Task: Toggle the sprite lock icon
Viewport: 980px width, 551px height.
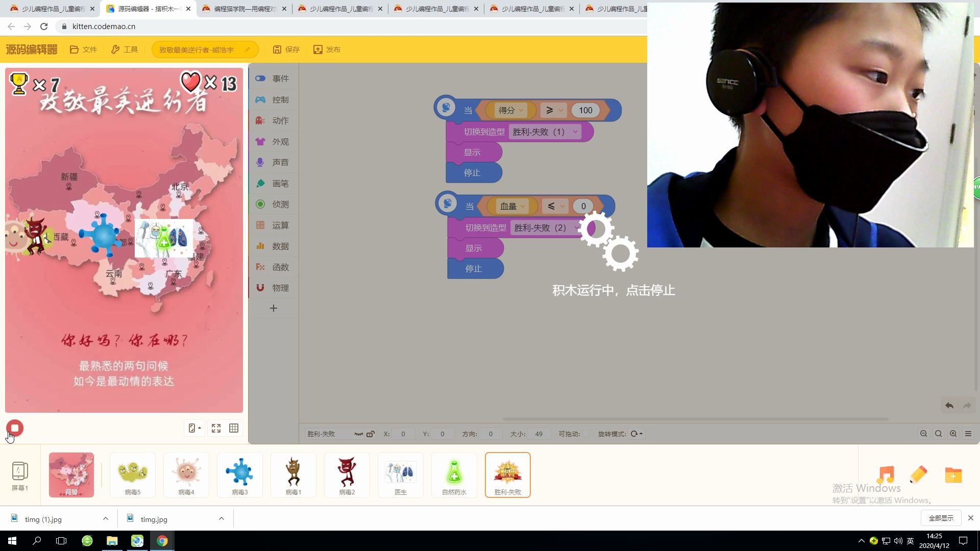Action: tap(371, 434)
